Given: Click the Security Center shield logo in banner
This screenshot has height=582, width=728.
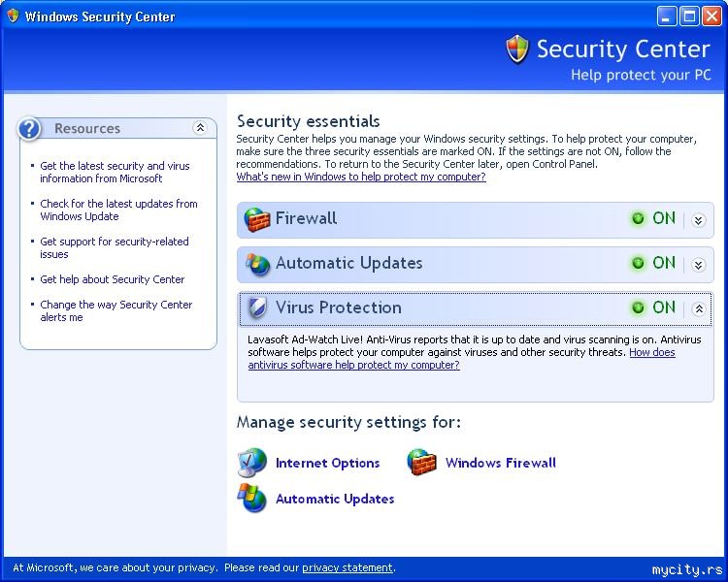Looking at the screenshot, I should pyautogui.click(x=517, y=49).
